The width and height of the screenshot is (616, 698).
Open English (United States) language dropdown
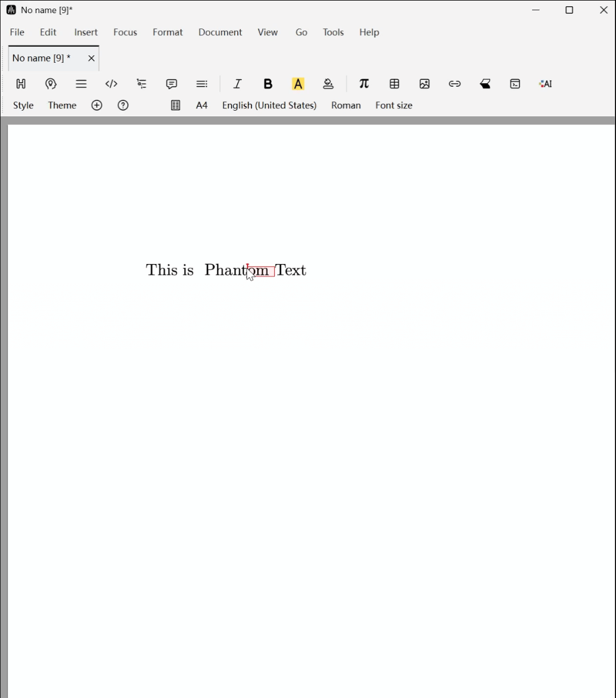(x=269, y=105)
